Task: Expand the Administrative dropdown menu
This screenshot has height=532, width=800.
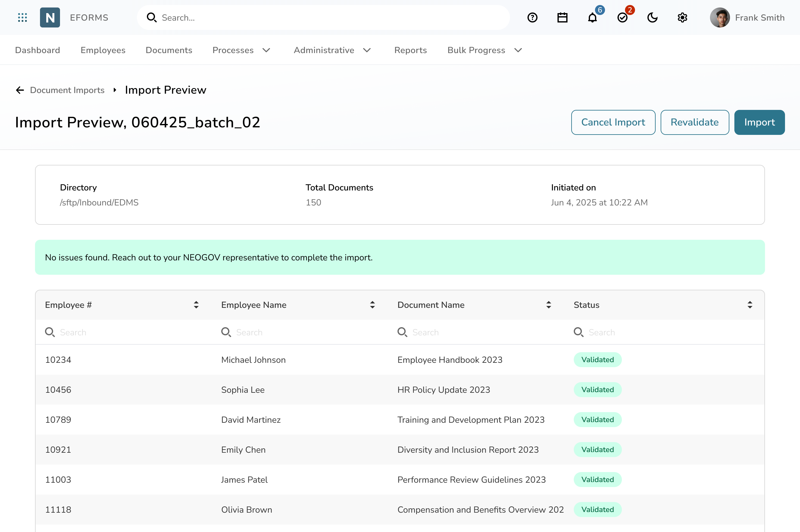Action: tap(332, 50)
